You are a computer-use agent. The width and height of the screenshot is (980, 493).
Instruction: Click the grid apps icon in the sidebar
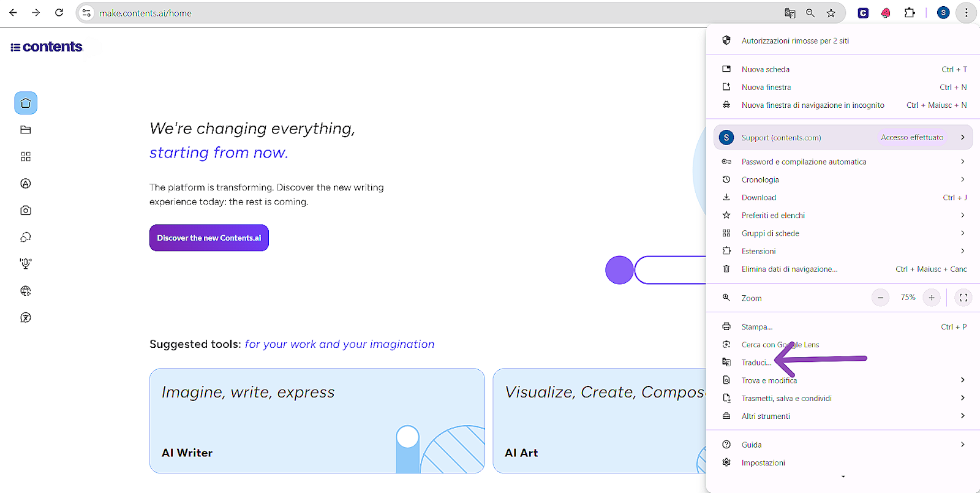[26, 157]
